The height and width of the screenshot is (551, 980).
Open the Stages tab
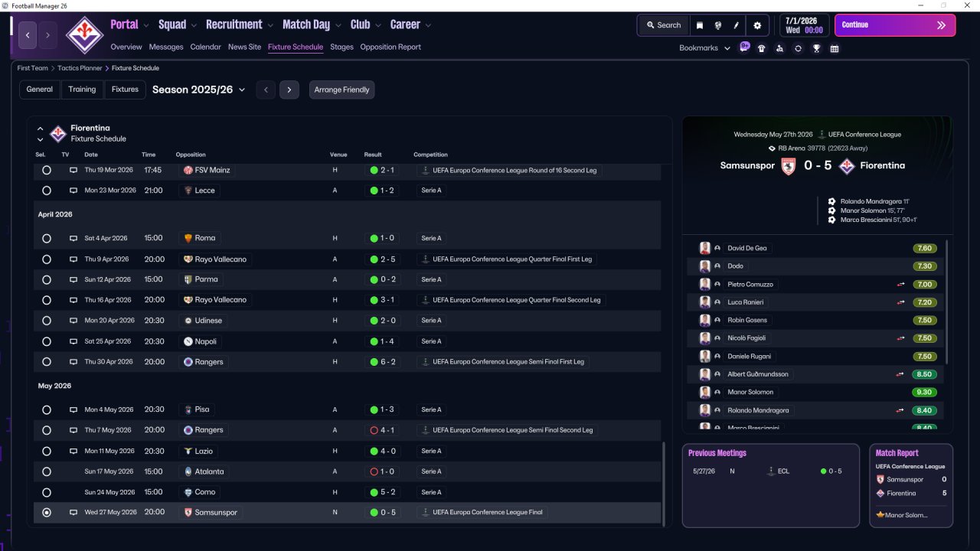point(341,47)
